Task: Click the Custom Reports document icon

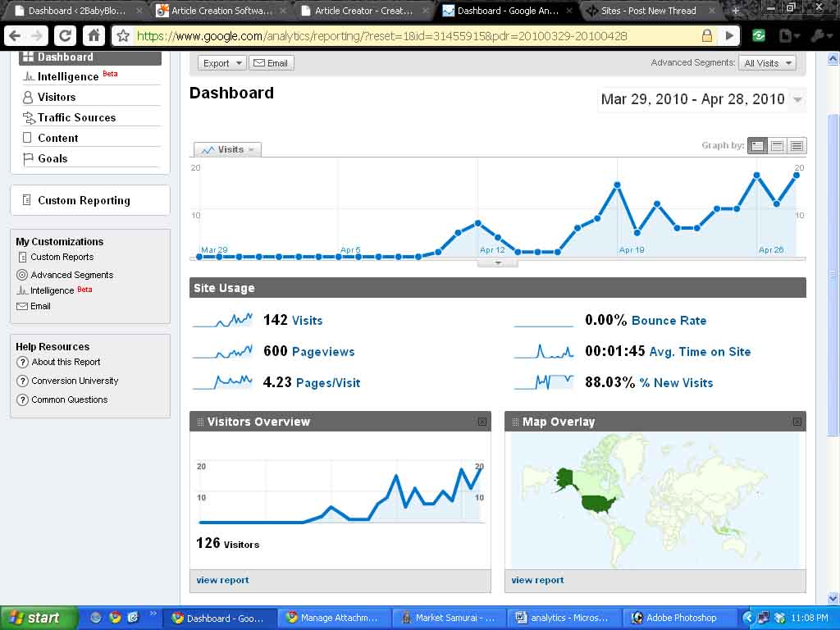Action: coord(22,257)
